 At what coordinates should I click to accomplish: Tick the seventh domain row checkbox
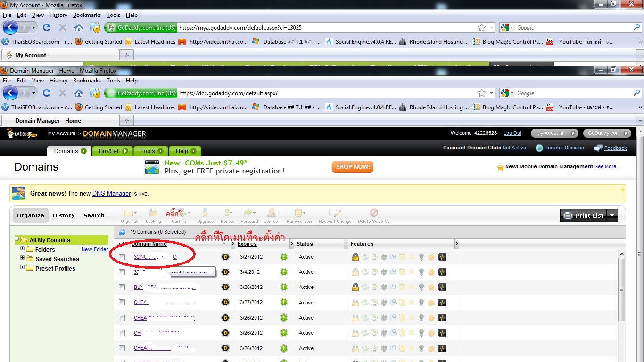point(122,348)
